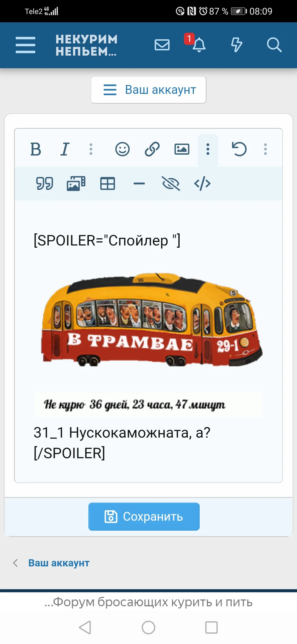Open the Ваш аккаунт menu button
This screenshot has width=297, height=644.
[148, 90]
